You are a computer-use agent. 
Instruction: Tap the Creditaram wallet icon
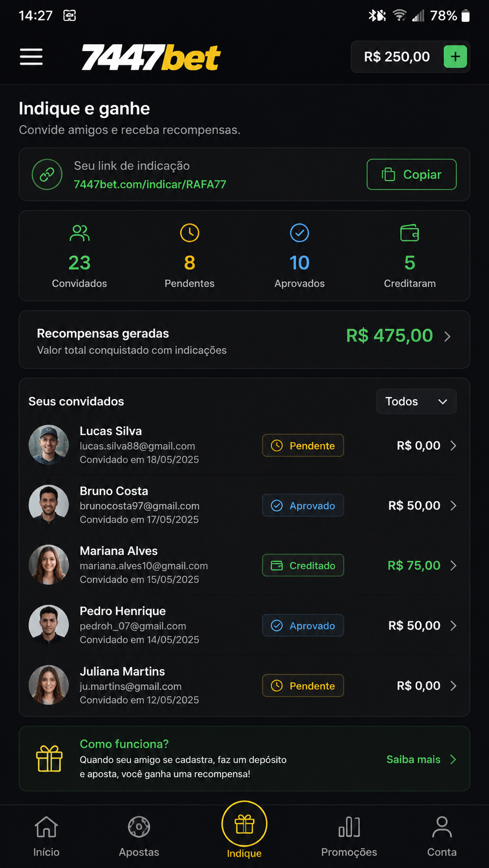pyautogui.click(x=409, y=233)
